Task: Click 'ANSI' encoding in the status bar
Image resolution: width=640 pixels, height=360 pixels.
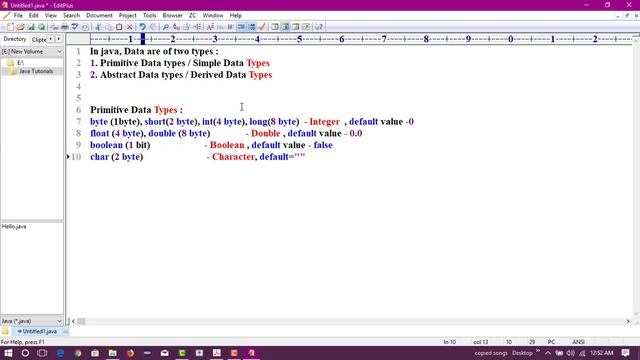Action: [x=578, y=342]
